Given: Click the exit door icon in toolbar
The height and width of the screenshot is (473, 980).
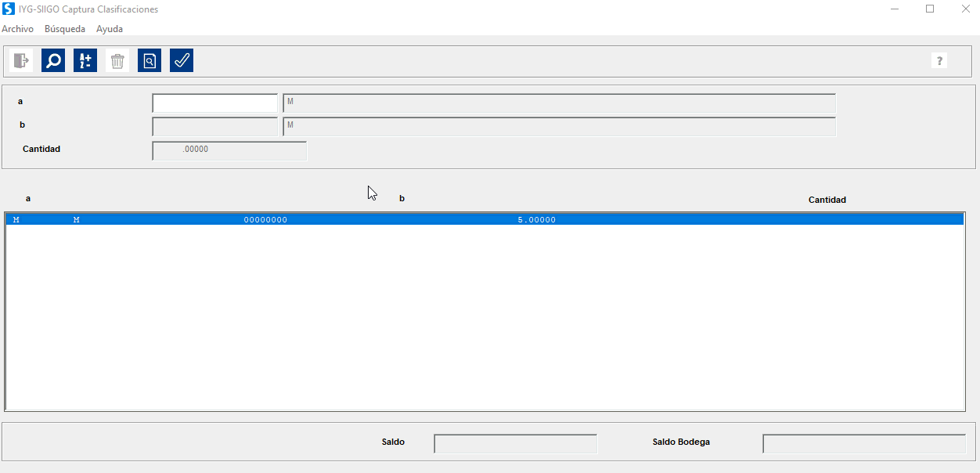Looking at the screenshot, I should pos(21,60).
